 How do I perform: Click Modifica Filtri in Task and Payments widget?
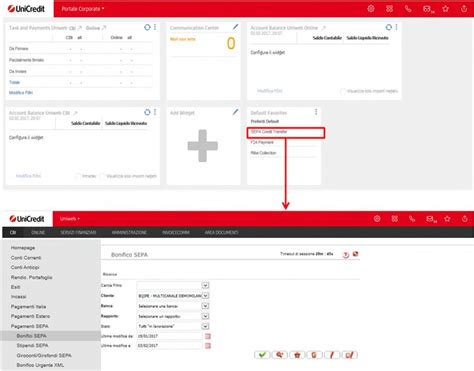click(x=21, y=93)
